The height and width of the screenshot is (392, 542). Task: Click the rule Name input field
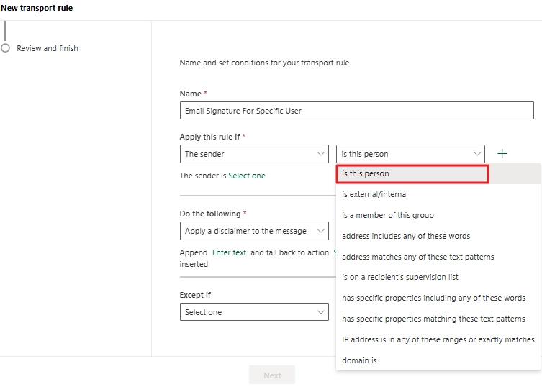[x=357, y=111]
